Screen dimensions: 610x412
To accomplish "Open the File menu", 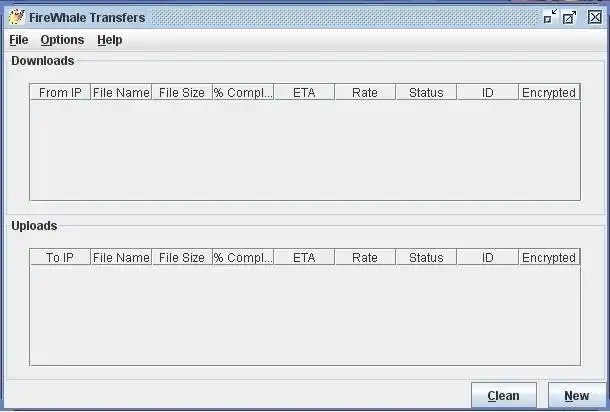I will click(x=19, y=40).
